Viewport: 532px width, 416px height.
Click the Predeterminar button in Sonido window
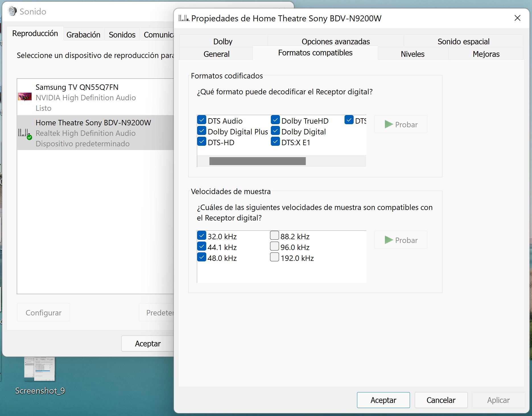156,312
